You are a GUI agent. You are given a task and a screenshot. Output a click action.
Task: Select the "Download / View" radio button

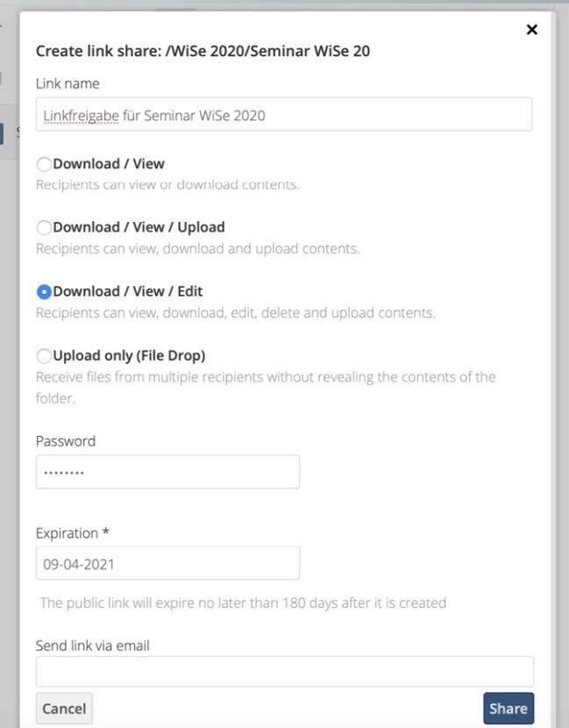coord(44,164)
